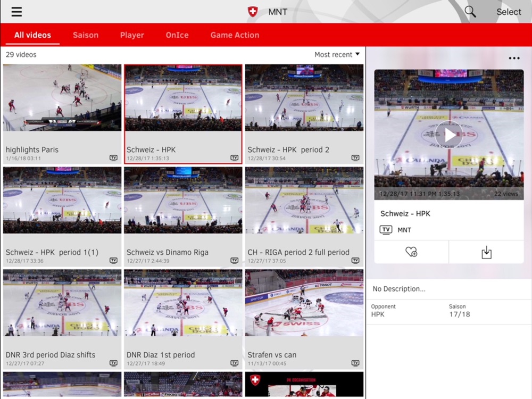Viewport: 532px width, 399px height.
Task: Switch to the Game Action tab
Action: (235, 35)
